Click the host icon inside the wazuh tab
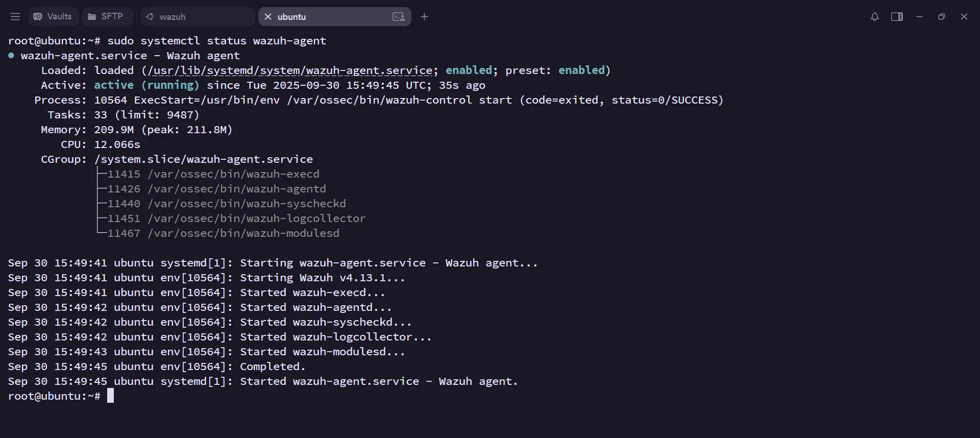980x438 pixels. (x=150, y=17)
